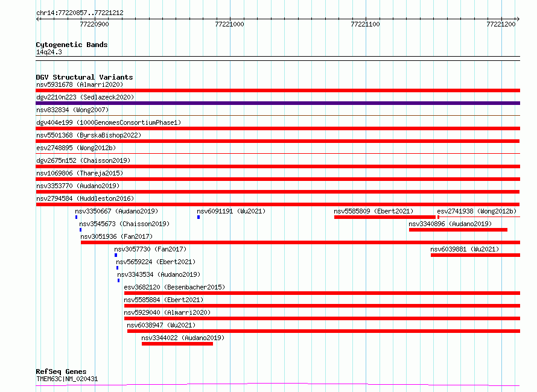
Task: Click nsv3545673 (Chaisson2019) label
Action: (x=124, y=224)
